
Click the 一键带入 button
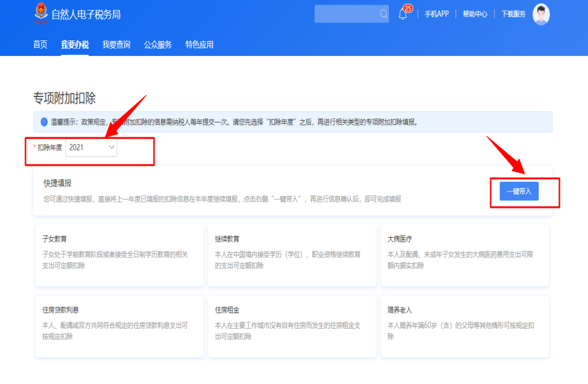[519, 191]
